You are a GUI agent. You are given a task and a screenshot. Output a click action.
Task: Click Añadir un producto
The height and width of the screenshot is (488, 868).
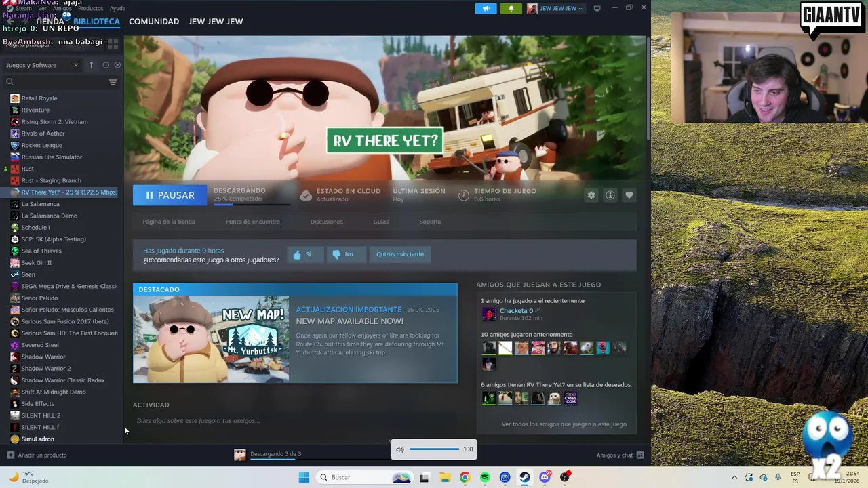(37, 455)
